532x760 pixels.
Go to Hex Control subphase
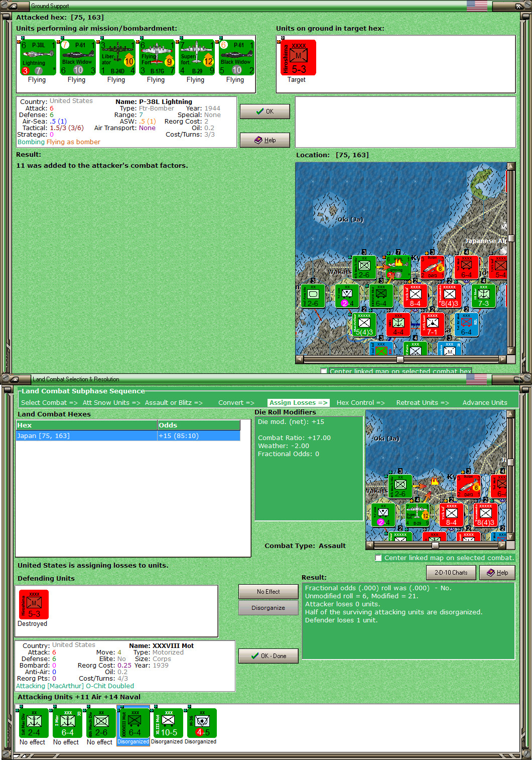(360, 403)
